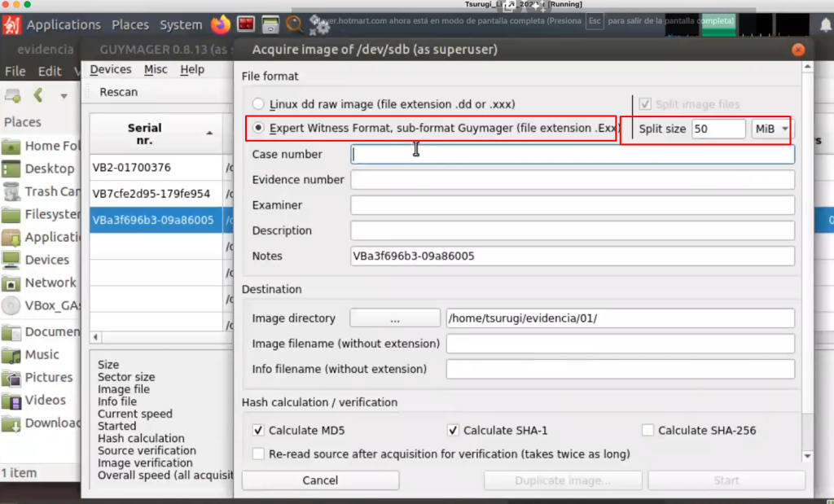834x504 pixels.
Task: Click the Examiner field
Action: [573, 205]
